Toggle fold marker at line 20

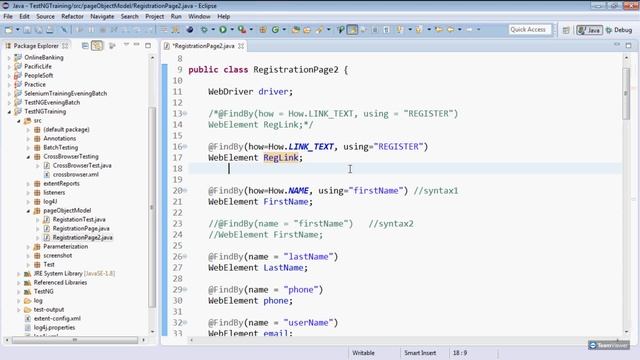click(x=185, y=190)
